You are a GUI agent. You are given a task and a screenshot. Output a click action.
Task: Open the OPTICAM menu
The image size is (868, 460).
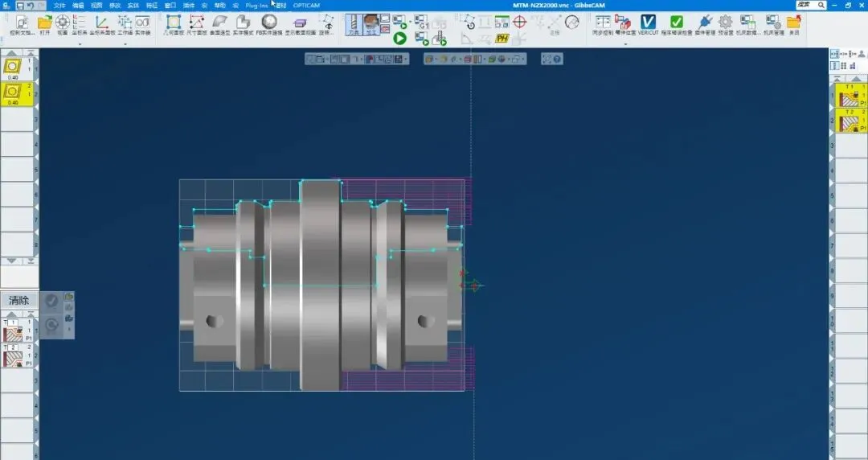[x=306, y=6]
